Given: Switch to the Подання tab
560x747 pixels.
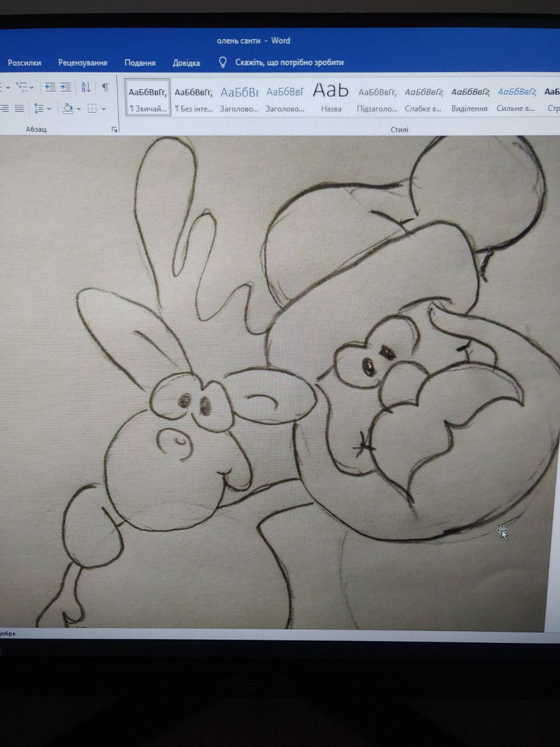Looking at the screenshot, I should (140, 63).
